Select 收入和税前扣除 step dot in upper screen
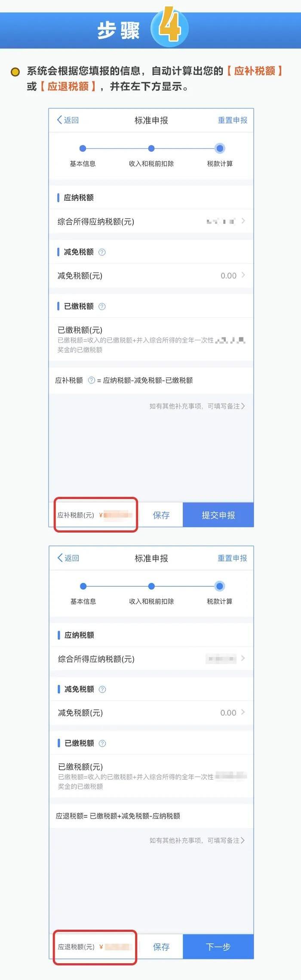Viewport: 301px width, 980px height. (151, 148)
